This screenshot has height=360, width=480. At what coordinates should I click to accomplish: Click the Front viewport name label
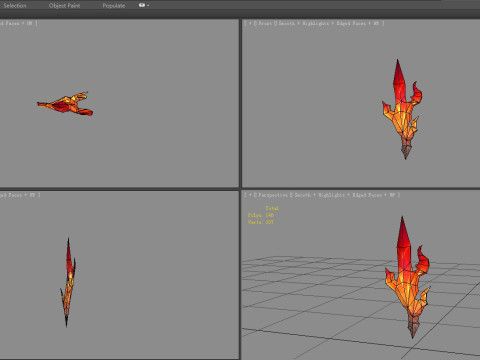[x=265, y=23]
